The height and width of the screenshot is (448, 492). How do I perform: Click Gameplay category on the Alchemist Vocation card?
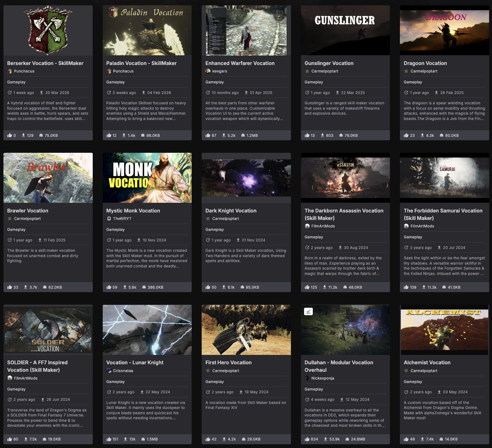click(413, 382)
